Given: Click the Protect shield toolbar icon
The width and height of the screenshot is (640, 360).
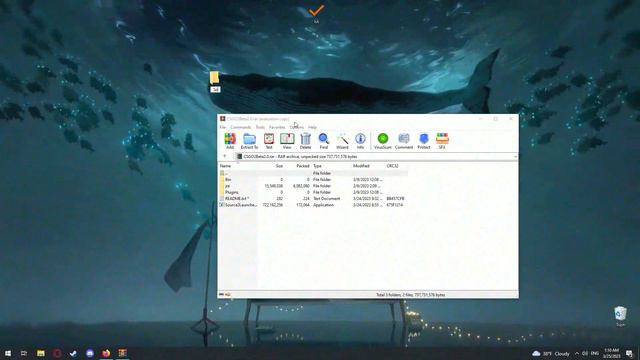Looking at the screenshot, I should pos(424,141).
